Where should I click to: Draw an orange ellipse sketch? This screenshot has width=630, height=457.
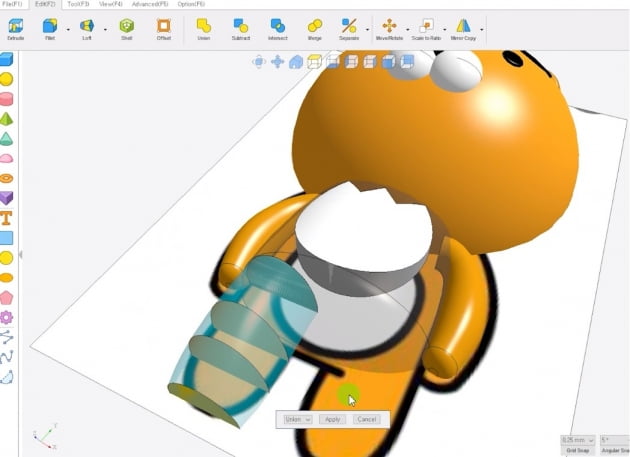[6, 277]
